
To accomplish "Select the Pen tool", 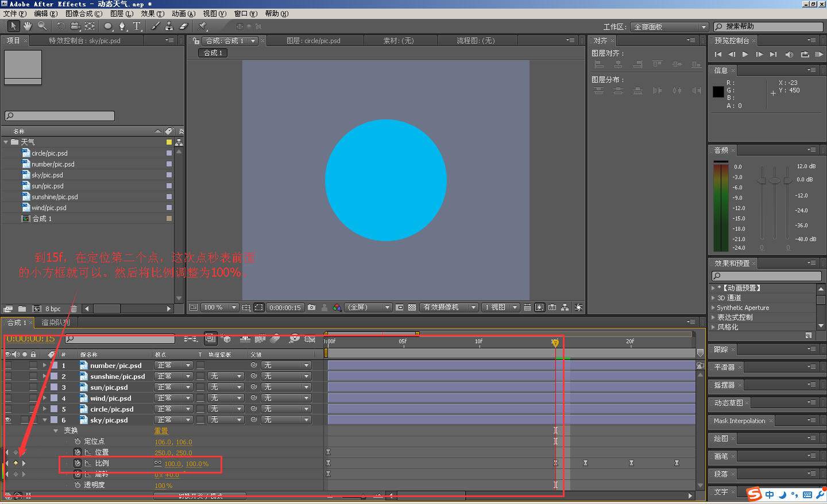I will point(122,26).
